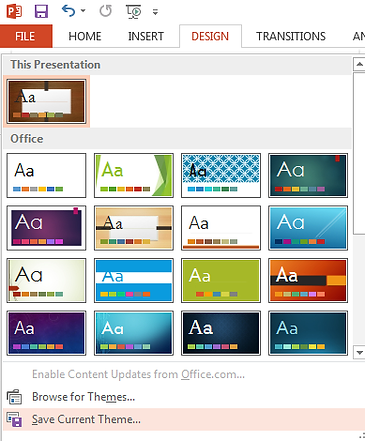Viewport: 365px width, 441px height.
Task: Click the Browse for Themes icon
Action: tap(14, 397)
